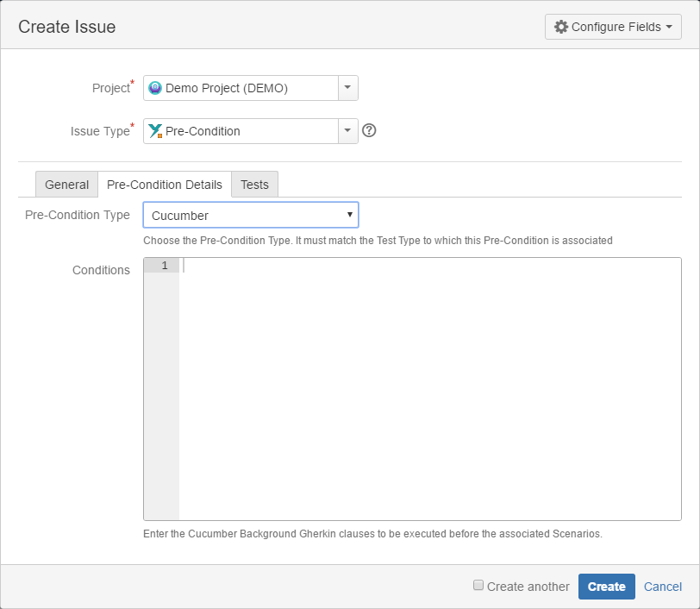The height and width of the screenshot is (609, 700).
Task: Click the Pre-Condition issue type icon
Action: click(155, 131)
